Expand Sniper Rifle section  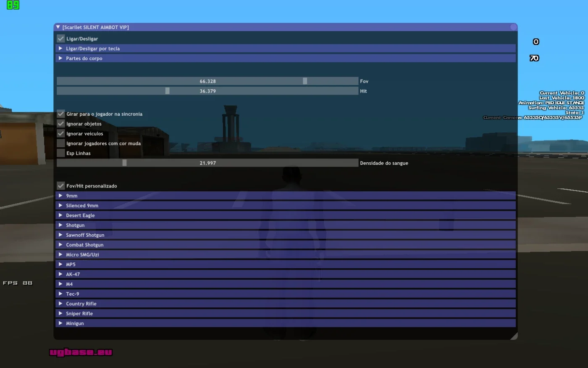click(x=286, y=313)
